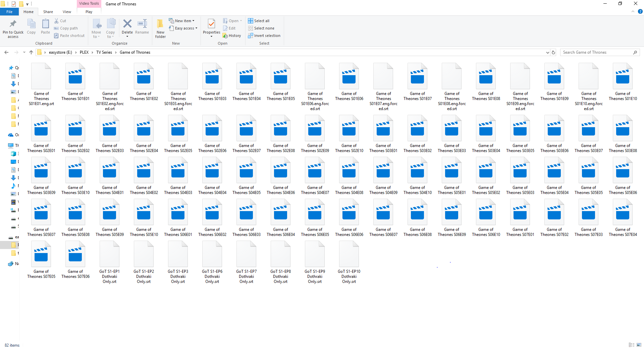This screenshot has width=644, height=349.
Task: Open the Easy access dropdown
Action: pos(183,28)
